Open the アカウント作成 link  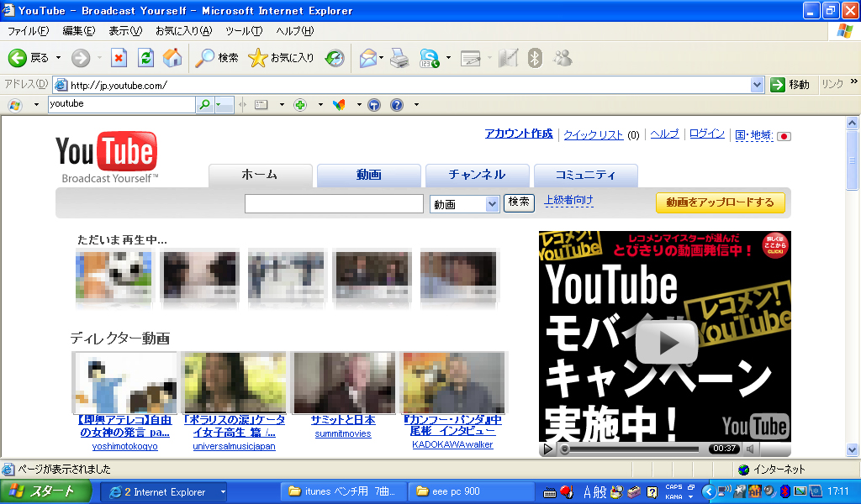tap(519, 134)
